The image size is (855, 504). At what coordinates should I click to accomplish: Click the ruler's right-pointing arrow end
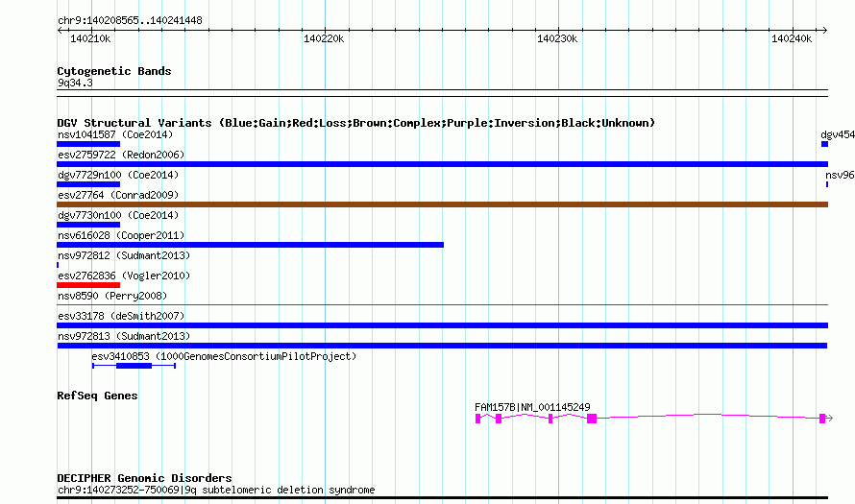[x=825, y=31]
